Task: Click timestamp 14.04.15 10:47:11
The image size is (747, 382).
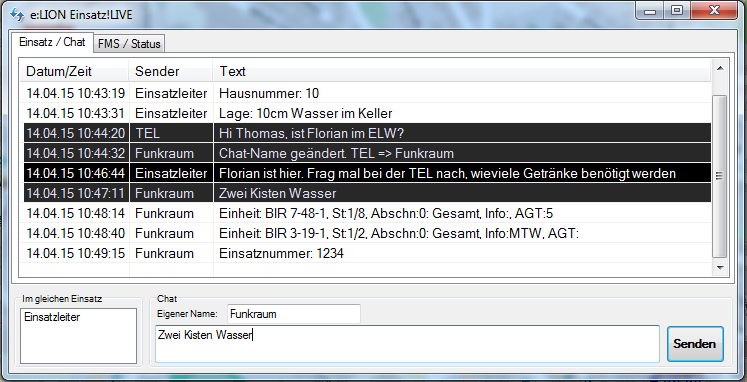Action: tap(76, 193)
